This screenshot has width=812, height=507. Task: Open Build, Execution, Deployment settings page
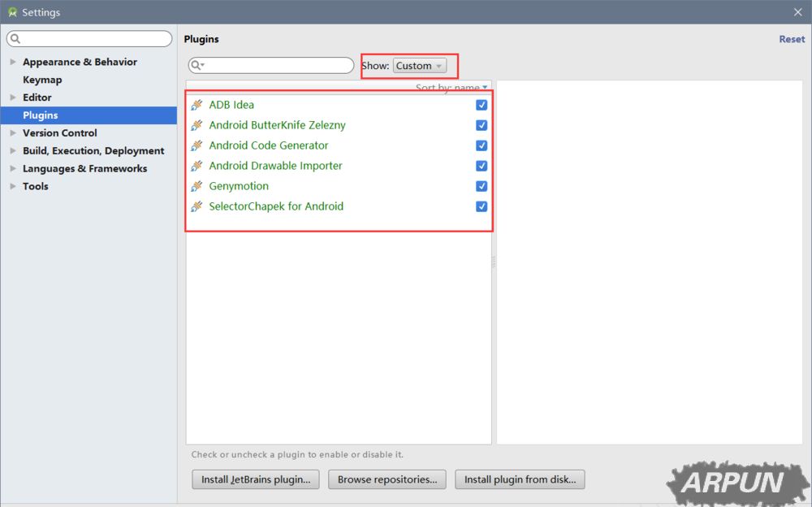93,150
